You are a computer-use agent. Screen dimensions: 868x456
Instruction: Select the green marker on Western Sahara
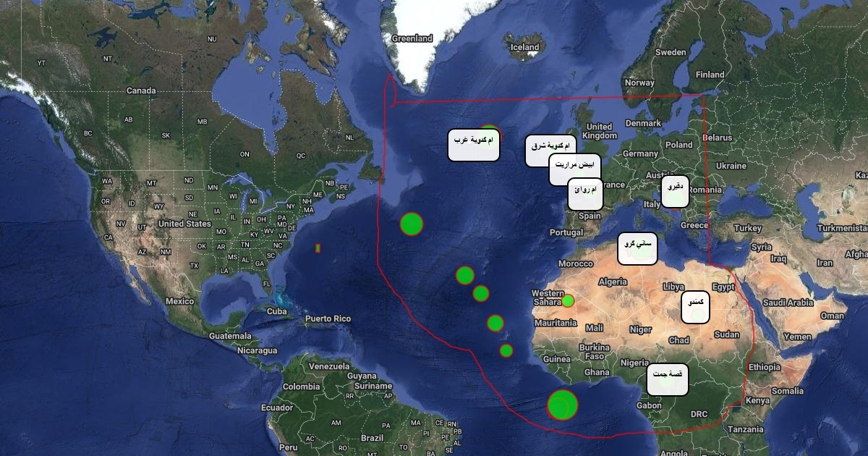click(x=568, y=300)
